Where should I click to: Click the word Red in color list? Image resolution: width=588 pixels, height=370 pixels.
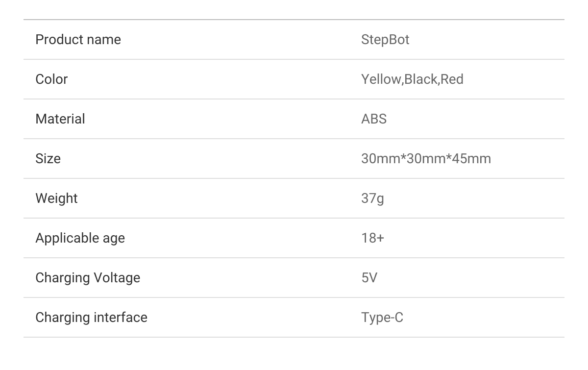click(x=452, y=79)
